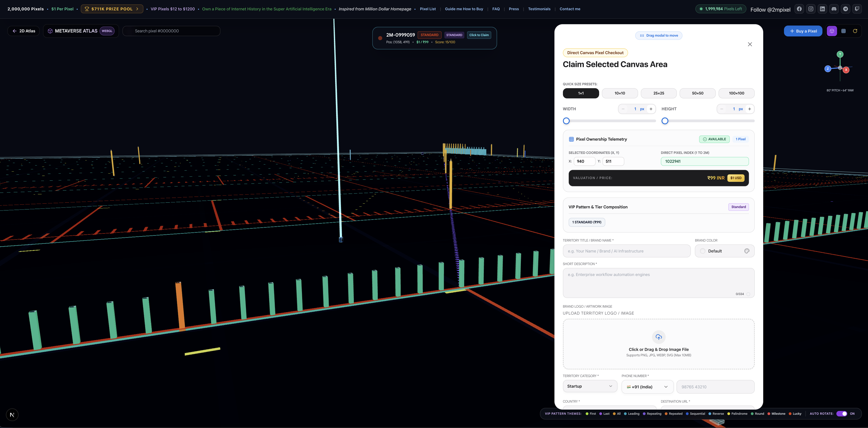Click the trophy $711K Prize Pool badge
Screen dimensions: 868x428
point(112,9)
